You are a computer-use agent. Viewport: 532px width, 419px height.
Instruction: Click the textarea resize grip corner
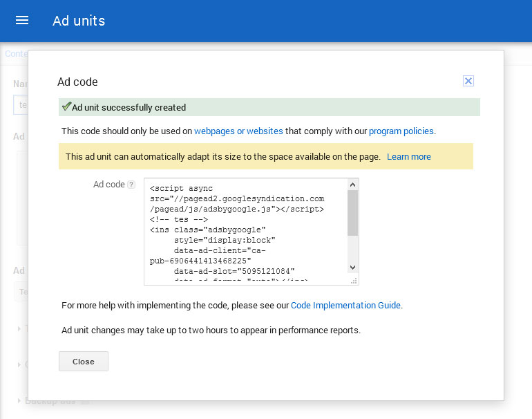click(354, 281)
